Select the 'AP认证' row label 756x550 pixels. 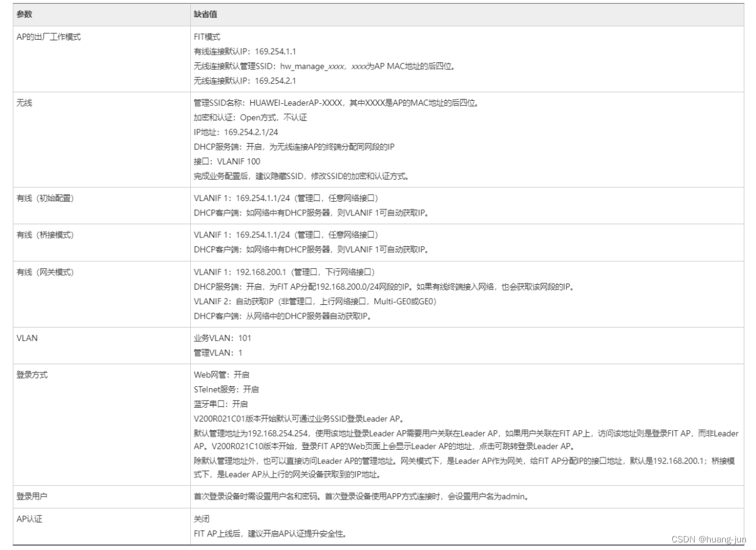point(29,519)
